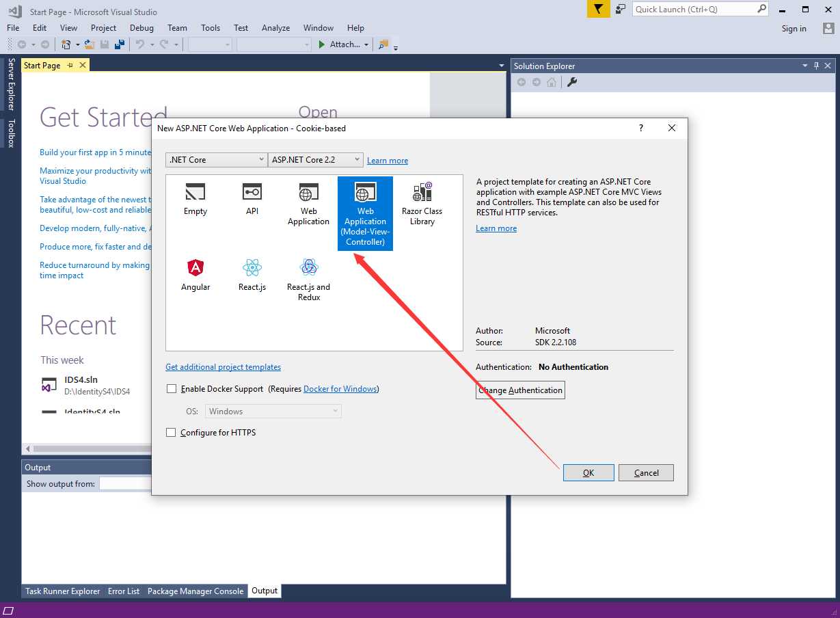
Task: Switch to Package Manager Console tab
Action: click(195, 591)
